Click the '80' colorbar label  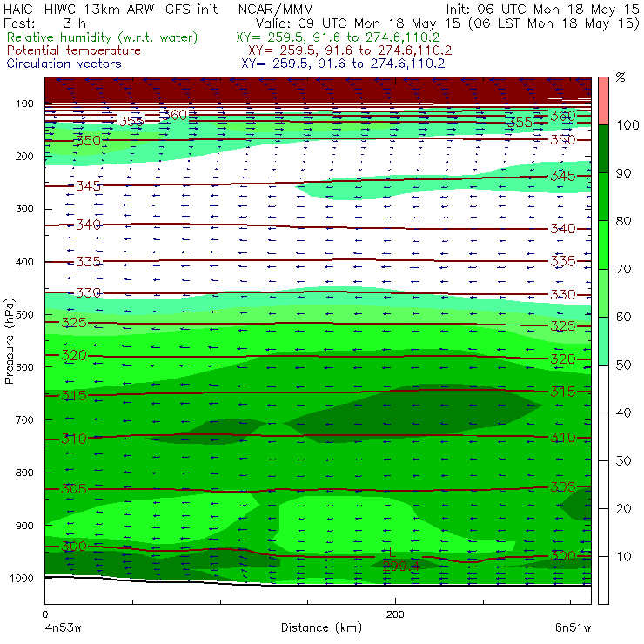coord(623,221)
